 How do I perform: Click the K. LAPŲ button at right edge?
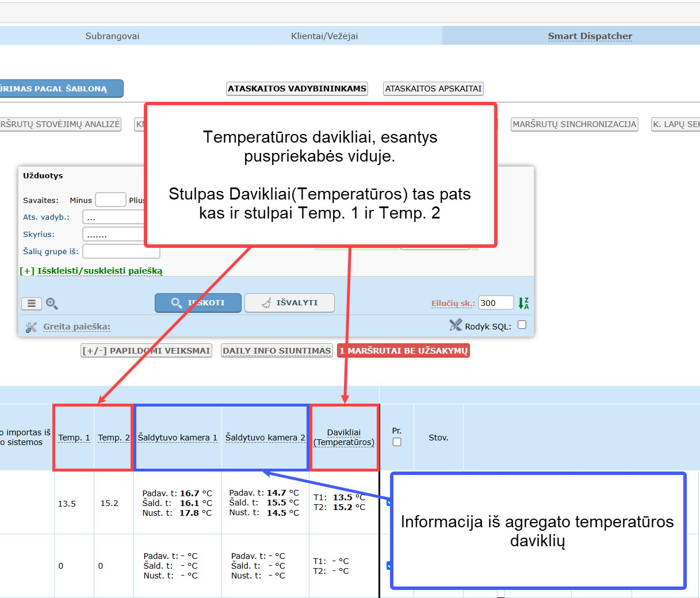click(676, 124)
